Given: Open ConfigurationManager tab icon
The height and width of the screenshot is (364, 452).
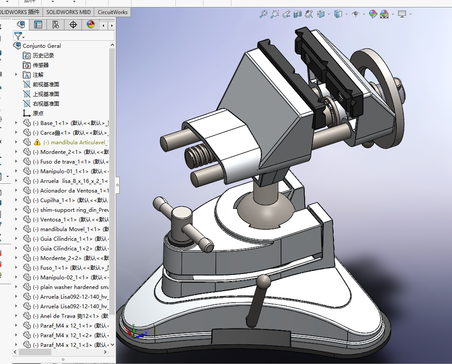Looking at the screenshot, I should click(55, 25).
